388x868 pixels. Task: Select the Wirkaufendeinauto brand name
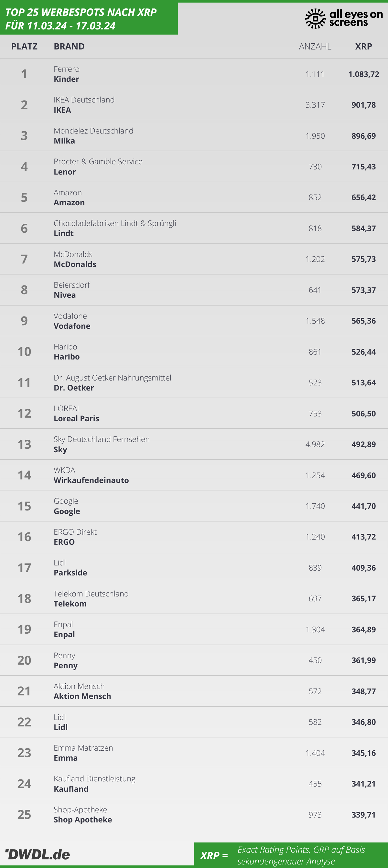[x=92, y=480]
